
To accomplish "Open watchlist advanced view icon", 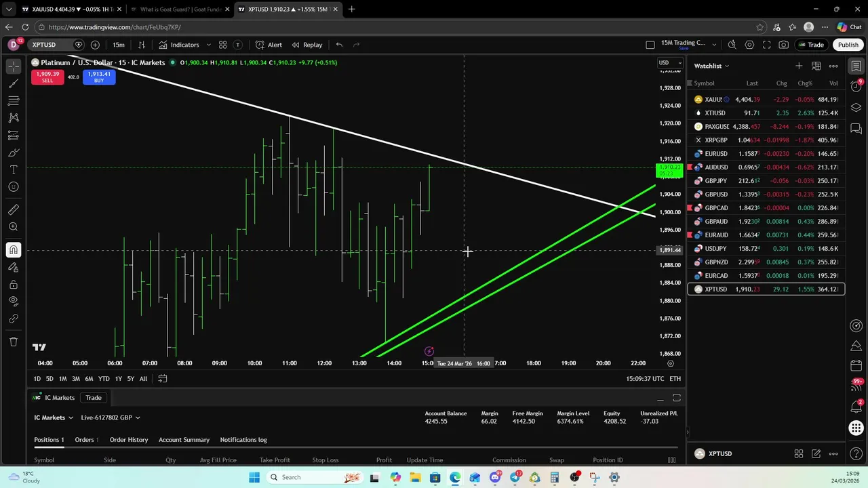I will [x=816, y=66].
